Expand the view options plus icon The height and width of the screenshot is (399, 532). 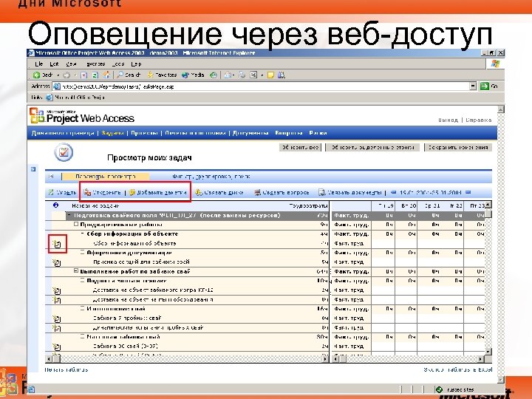[x=51, y=177]
